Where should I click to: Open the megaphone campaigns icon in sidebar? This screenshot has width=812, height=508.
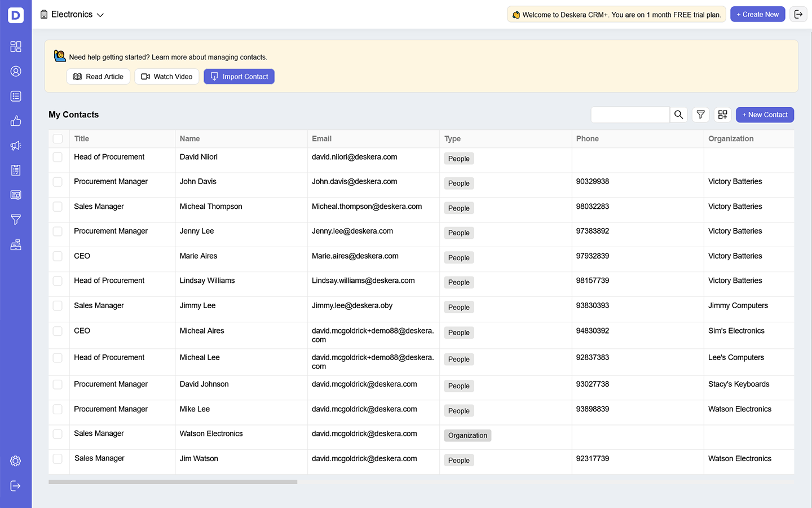point(16,146)
